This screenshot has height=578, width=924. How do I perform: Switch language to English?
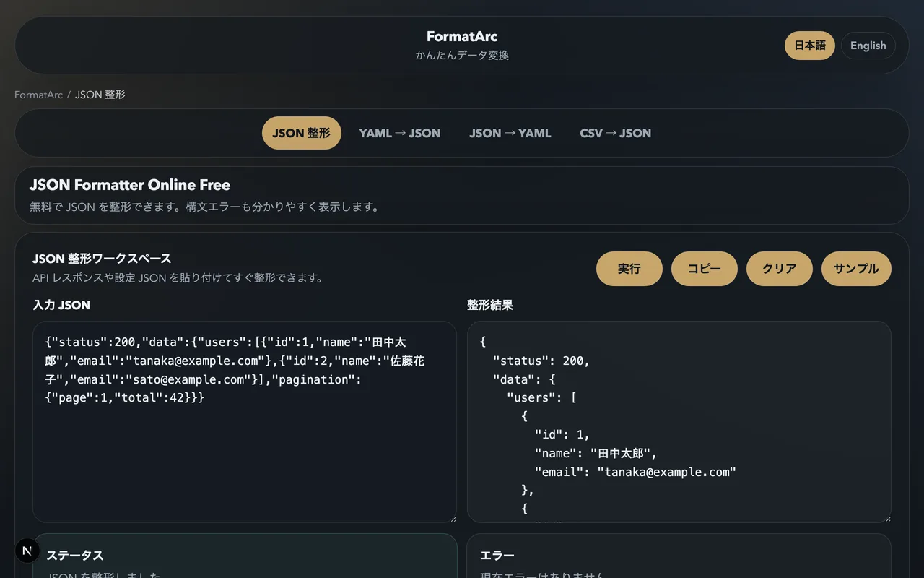(868, 46)
